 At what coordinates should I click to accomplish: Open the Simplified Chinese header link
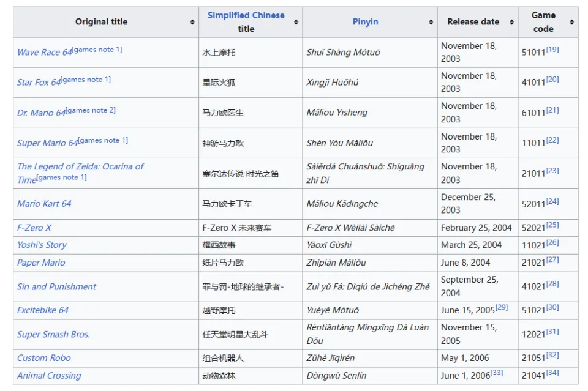(x=246, y=15)
